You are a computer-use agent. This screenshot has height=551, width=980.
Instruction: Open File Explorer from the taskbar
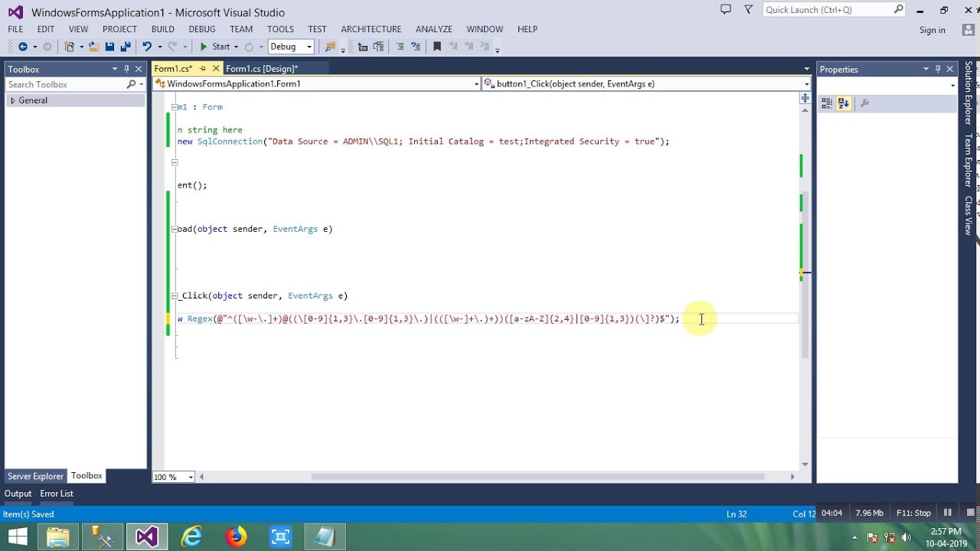pyautogui.click(x=58, y=536)
